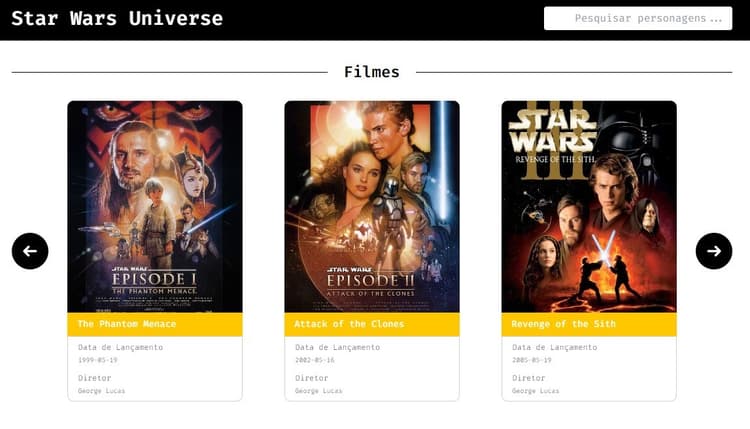
Task: Click Diretor label in Attack of the Clones card
Action: click(x=312, y=378)
